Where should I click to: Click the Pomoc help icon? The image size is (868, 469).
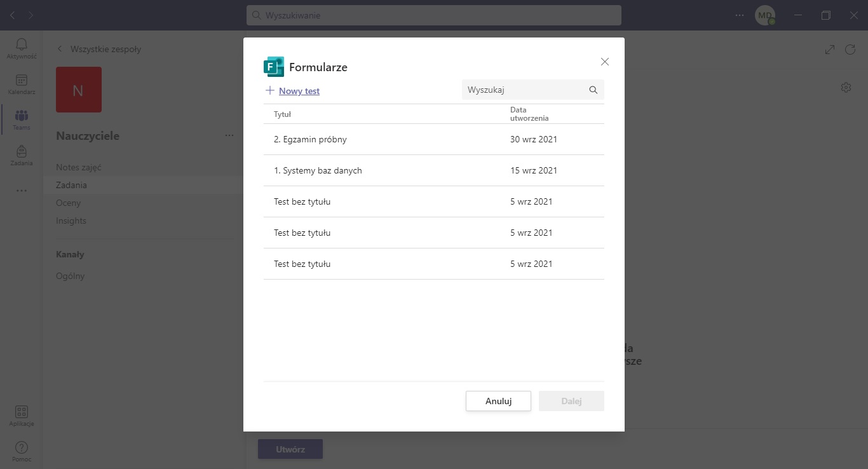tap(22, 448)
